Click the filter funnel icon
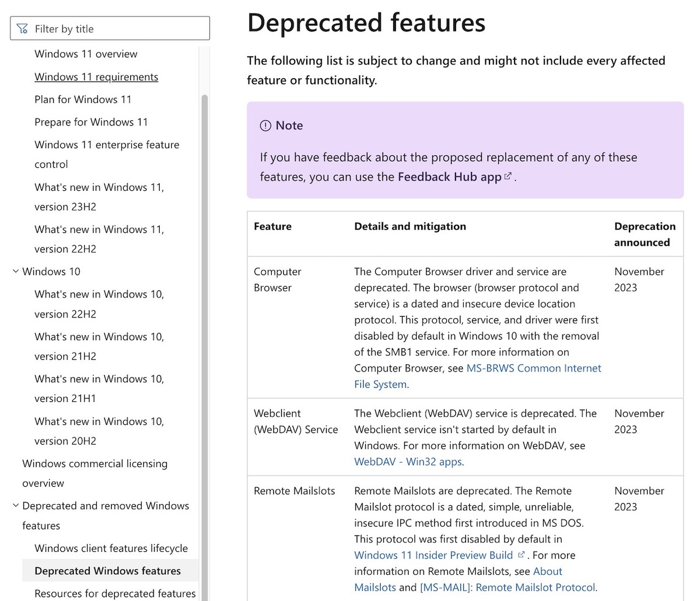 pyautogui.click(x=22, y=29)
